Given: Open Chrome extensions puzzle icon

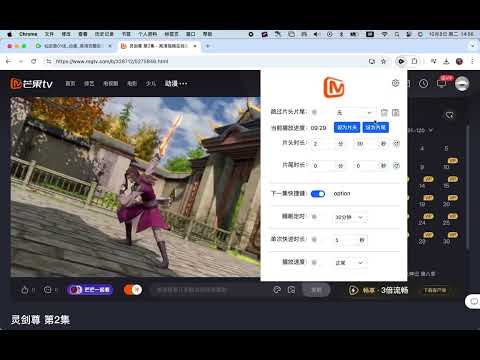Looking at the screenshot, I should click(414, 61).
